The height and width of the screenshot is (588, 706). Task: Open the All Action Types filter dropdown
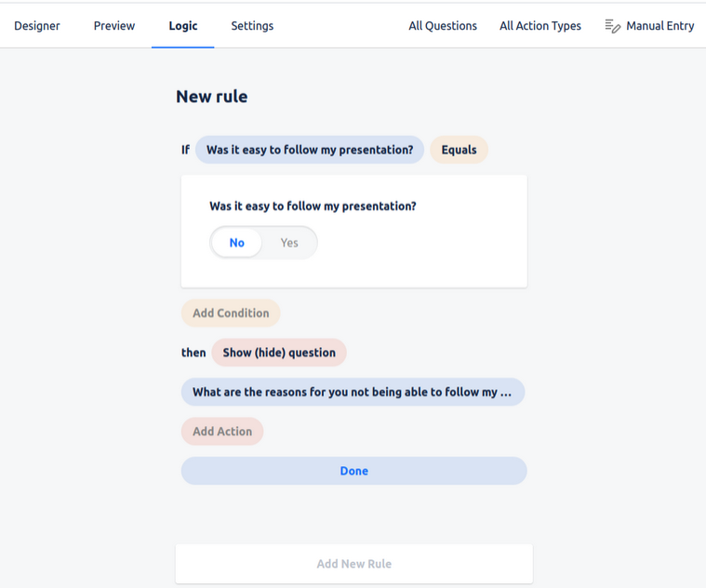(x=539, y=26)
